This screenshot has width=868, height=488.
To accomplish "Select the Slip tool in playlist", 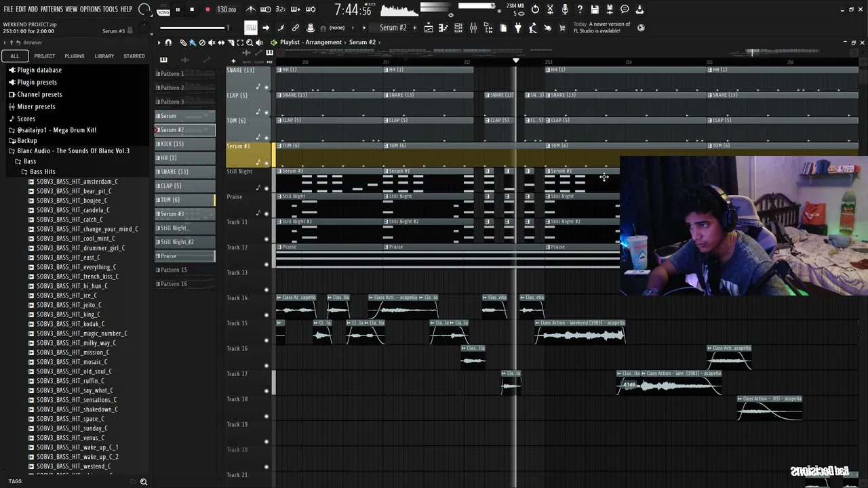I will 221,42.
